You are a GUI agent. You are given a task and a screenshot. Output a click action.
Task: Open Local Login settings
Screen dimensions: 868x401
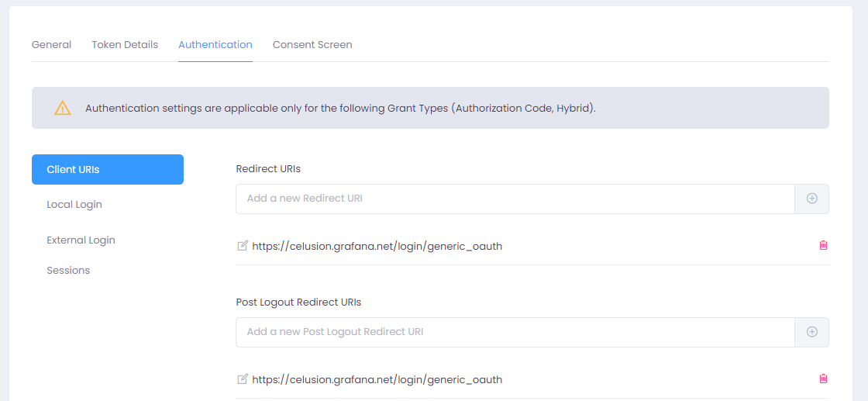(x=74, y=204)
